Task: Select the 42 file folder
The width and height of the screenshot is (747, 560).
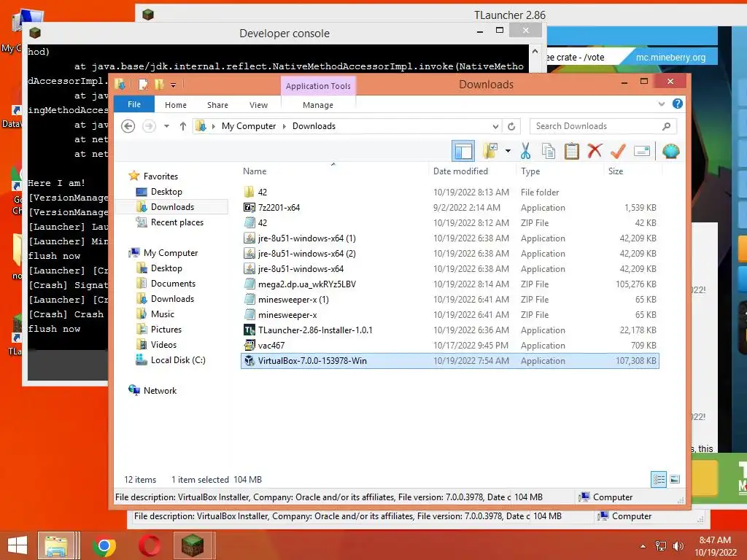Action: tap(449, 192)
